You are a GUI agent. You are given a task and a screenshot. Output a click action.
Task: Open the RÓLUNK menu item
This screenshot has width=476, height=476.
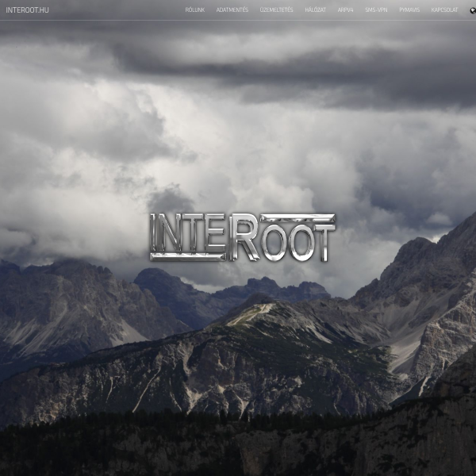point(195,10)
